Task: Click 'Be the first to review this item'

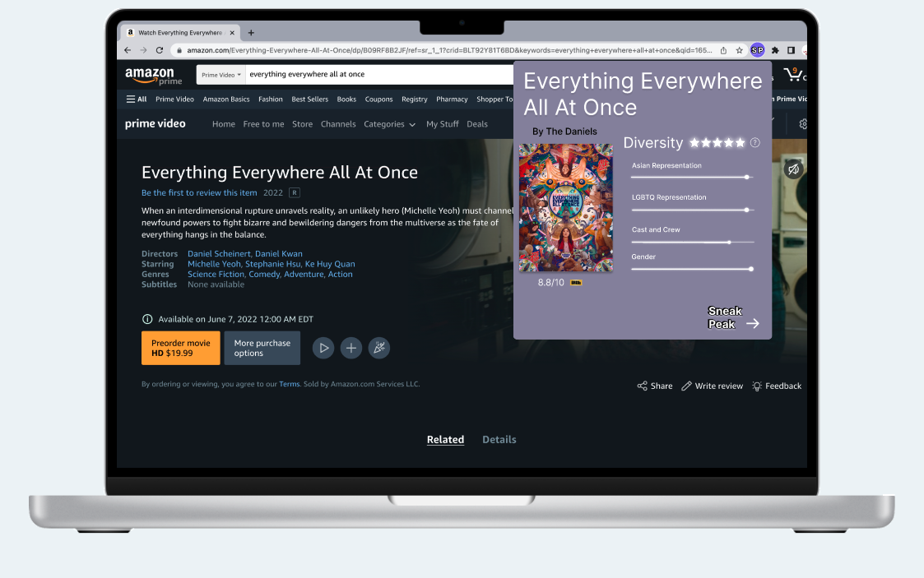Action: 199,193
